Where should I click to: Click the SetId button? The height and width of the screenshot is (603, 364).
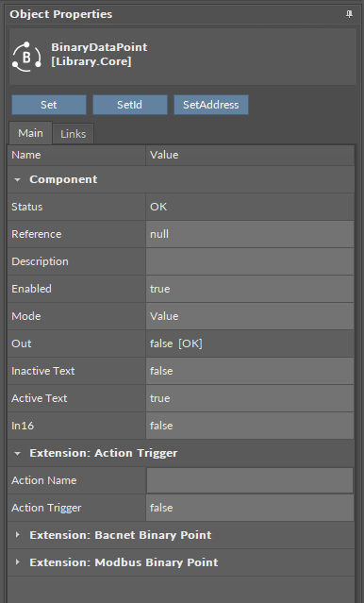pos(130,105)
